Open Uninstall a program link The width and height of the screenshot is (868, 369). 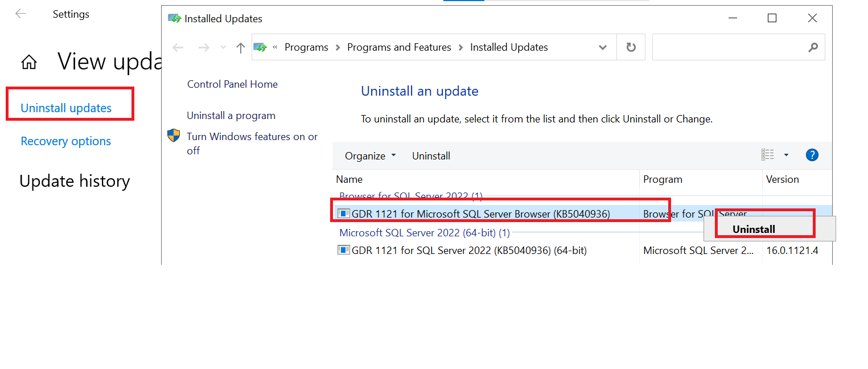click(231, 116)
